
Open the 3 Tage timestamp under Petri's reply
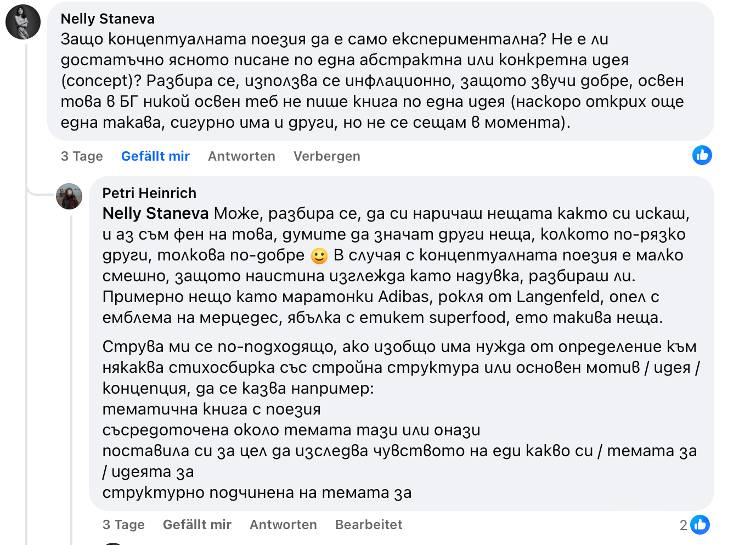coord(123,525)
